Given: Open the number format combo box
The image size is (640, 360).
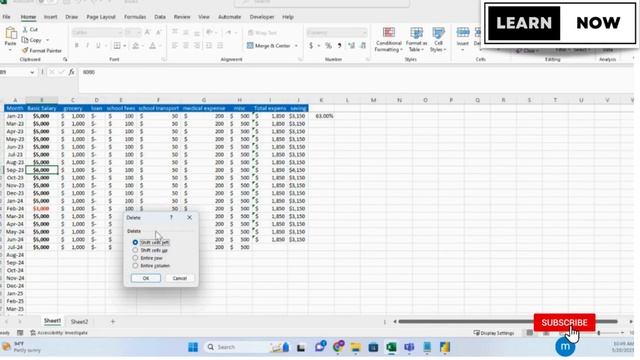Looking at the screenshot, I should (x=337, y=33).
